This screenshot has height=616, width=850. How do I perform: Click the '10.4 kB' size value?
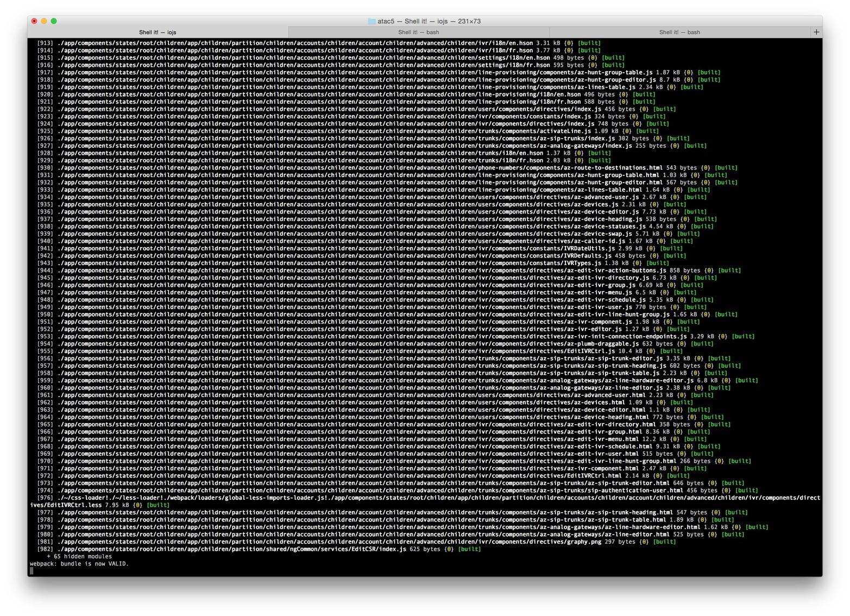(x=630, y=351)
